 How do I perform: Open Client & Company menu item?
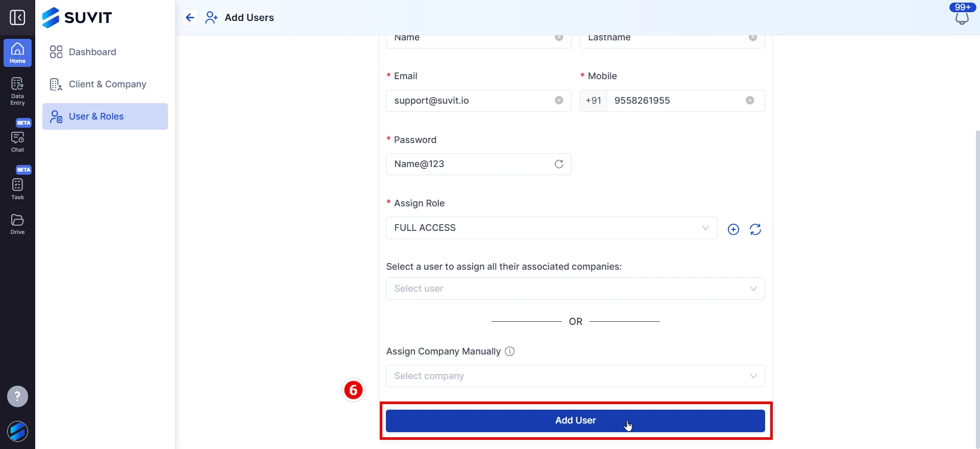tap(105, 84)
